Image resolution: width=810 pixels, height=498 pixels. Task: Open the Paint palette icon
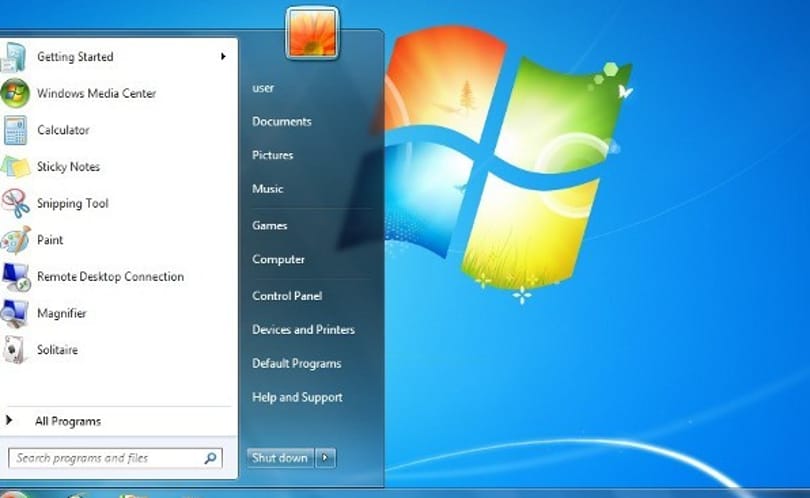click(x=15, y=240)
